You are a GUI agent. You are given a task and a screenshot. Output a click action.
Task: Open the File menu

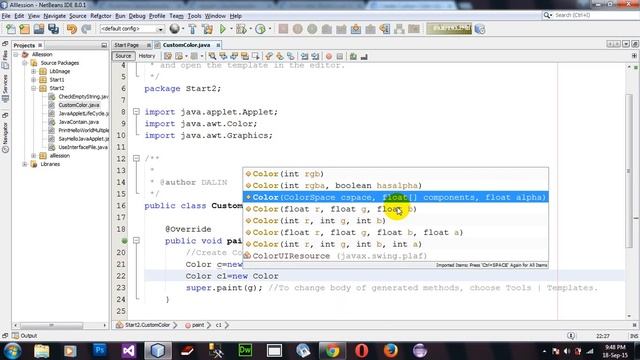point(6,16)
